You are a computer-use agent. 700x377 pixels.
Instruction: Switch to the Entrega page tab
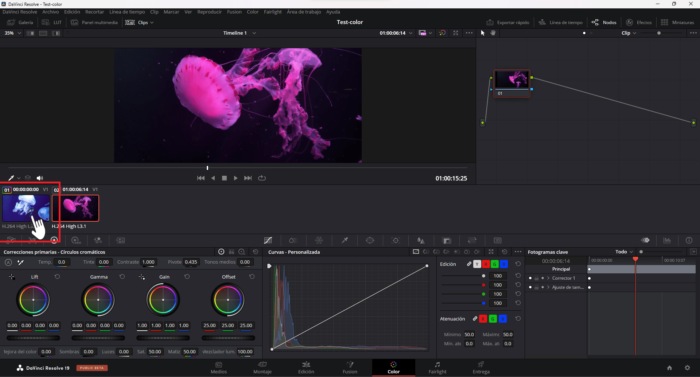pyautogui.click(x=481, y=368)
